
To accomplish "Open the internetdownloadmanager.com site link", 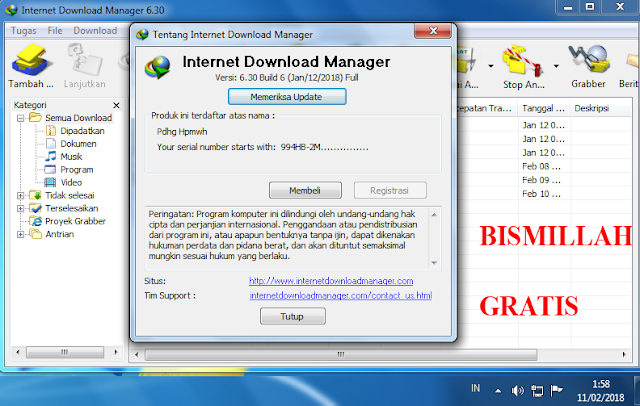I will (x=331, y=281).
